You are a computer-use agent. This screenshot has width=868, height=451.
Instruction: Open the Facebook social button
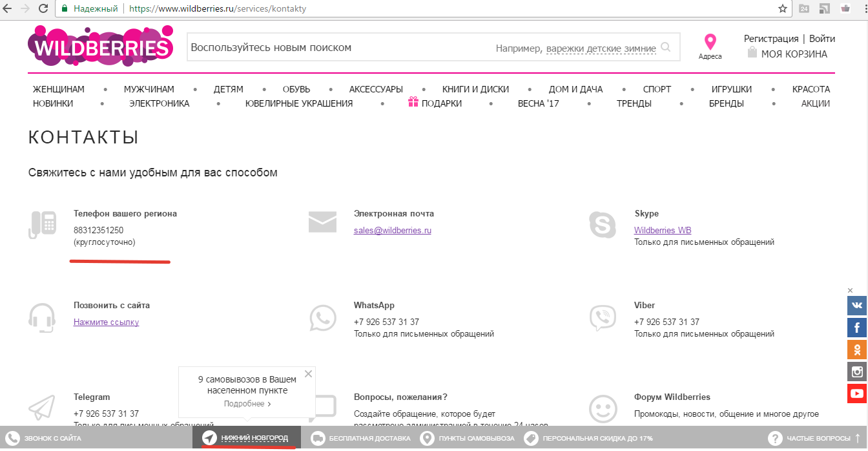tap(857, 327)
